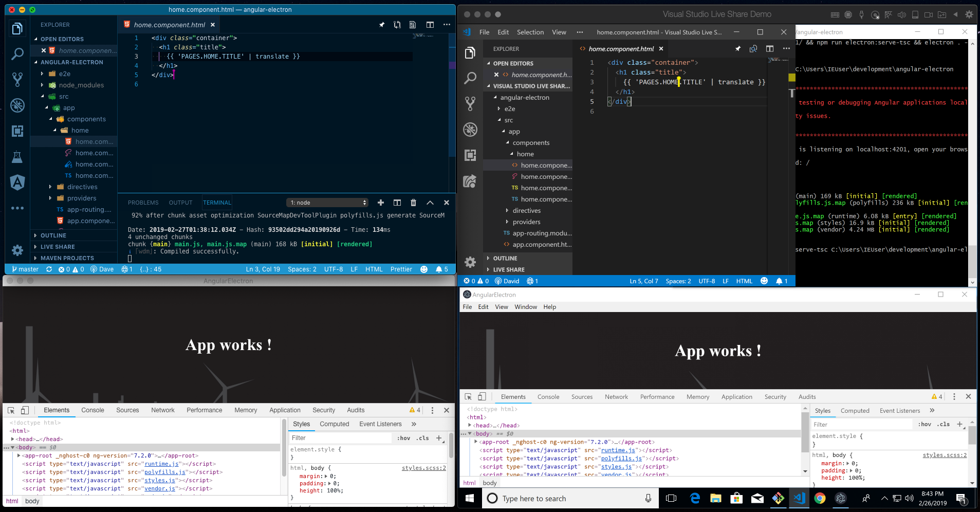Open the '1: node' terminal selector dropdown
This screenshot has height=512, width=980.
(x=327, y=203)
